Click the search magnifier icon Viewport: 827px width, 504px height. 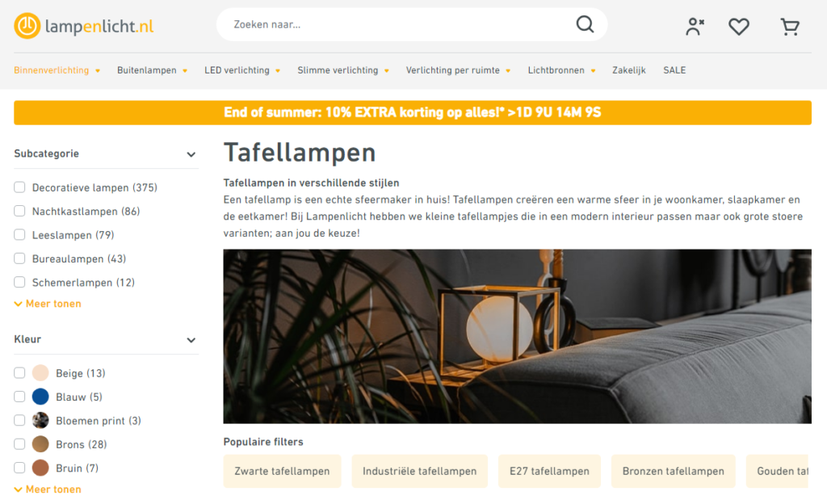click(585, 24)
